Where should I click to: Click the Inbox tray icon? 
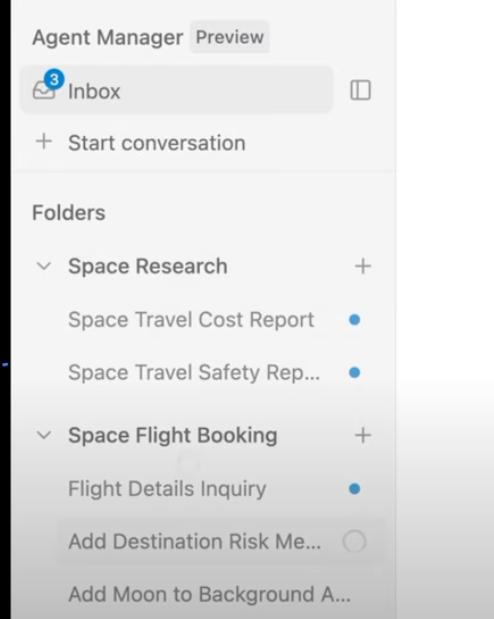point(43,90)
